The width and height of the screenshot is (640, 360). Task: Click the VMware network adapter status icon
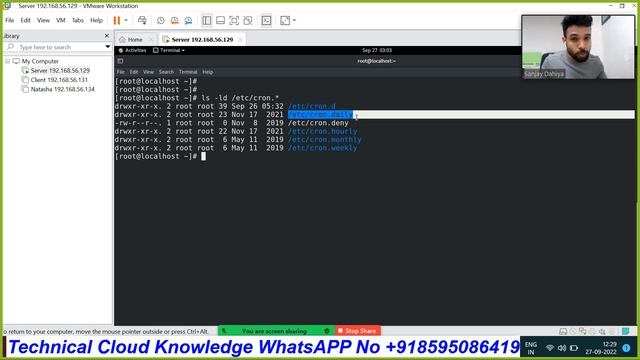point(582,331)
